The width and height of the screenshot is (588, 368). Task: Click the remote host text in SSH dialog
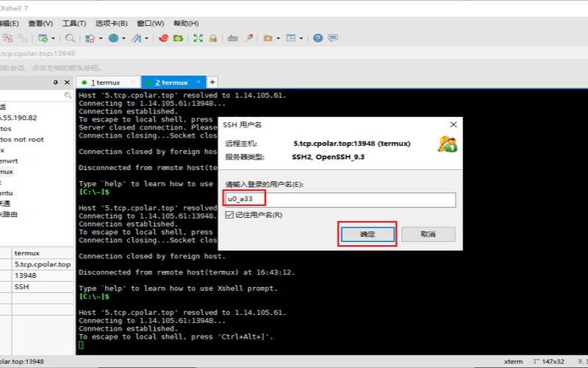pos(352,144)
